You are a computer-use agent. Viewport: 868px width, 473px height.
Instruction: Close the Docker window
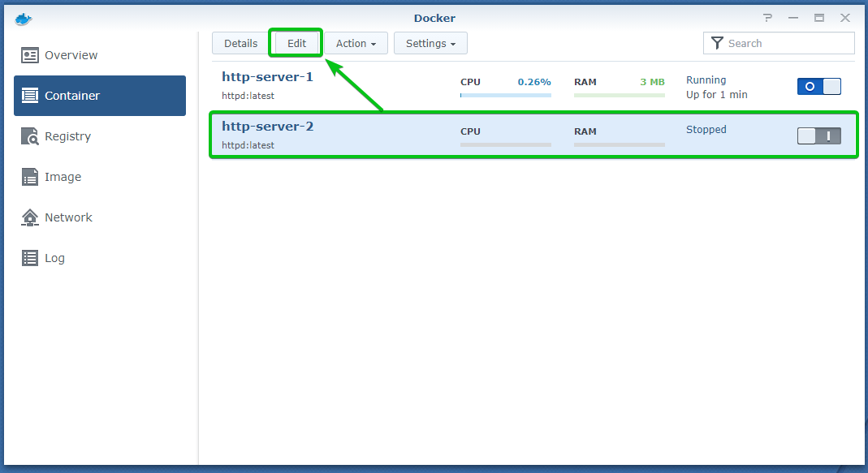tap(844, 18)
